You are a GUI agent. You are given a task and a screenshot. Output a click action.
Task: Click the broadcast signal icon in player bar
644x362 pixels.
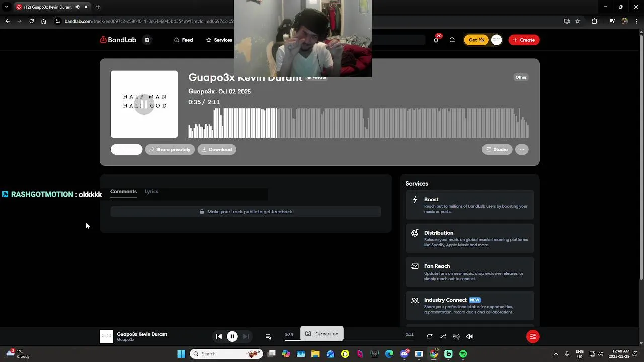coord(456,336)
